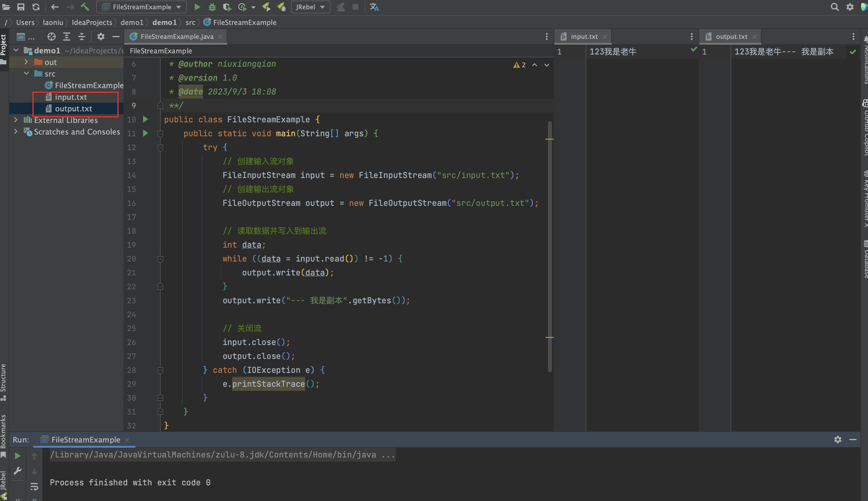Open the FileStreamExample run configuration dropdown
Screen dimensions: 868x501
pos(141,7)
